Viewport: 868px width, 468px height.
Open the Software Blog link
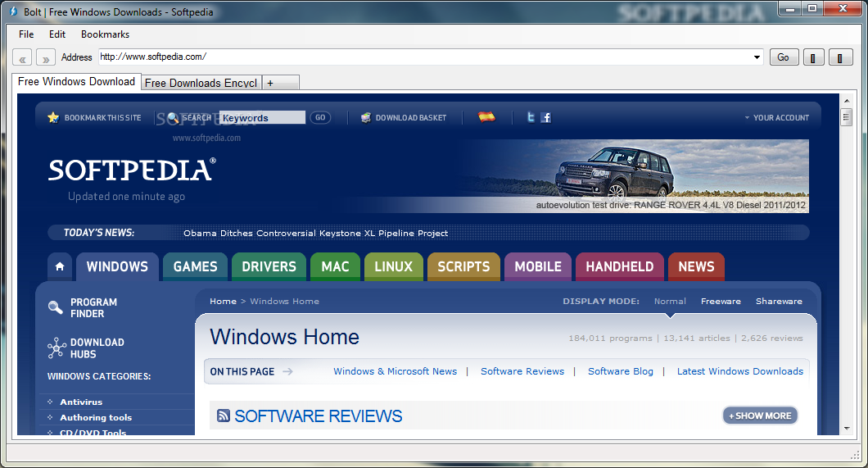point(621,371)
